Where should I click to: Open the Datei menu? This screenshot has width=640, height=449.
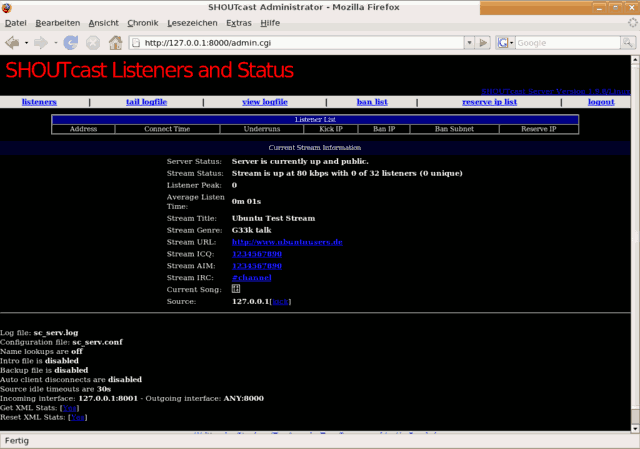16,23
